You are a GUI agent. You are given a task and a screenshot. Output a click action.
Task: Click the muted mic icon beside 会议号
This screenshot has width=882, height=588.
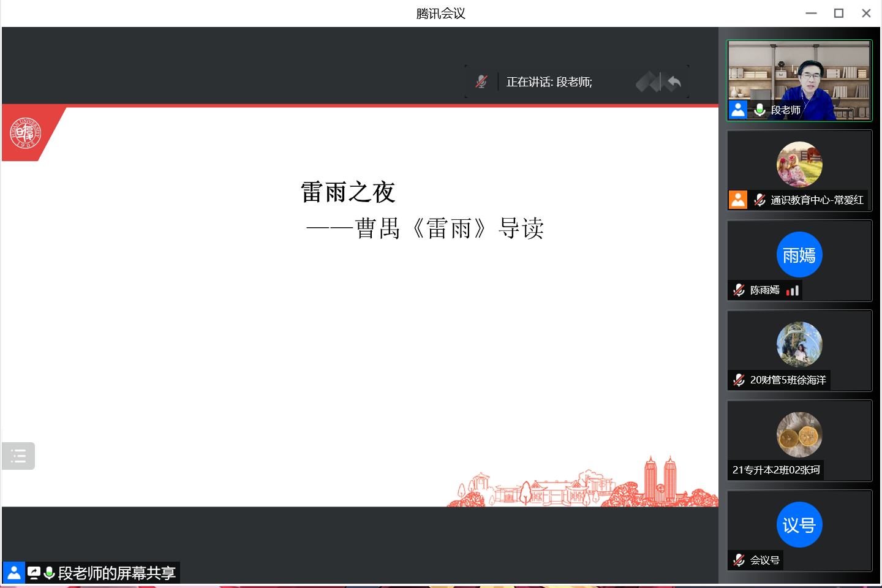[739, 560]
